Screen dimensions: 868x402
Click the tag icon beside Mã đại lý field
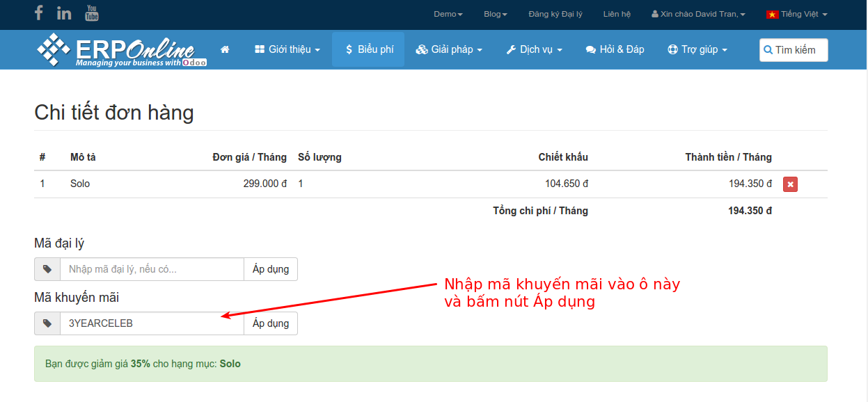click(47, 269)
